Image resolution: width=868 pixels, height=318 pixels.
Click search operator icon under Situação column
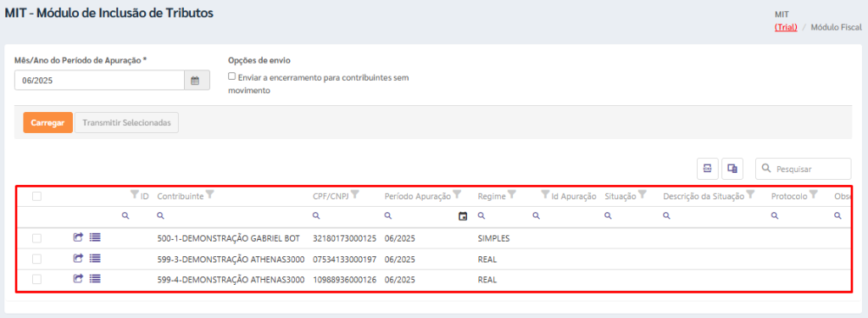pyautogui.click(x=608, y=216)
